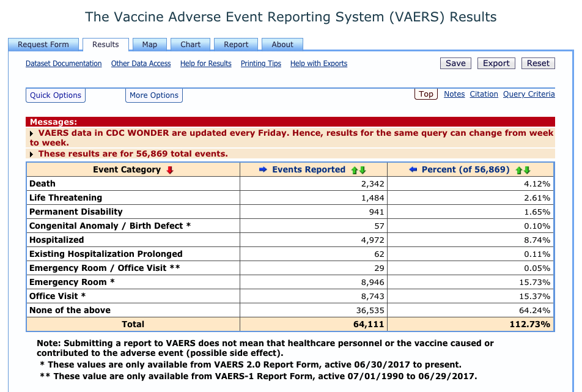Select the Life Threatening row label
Viewport: 582px width, 392px height.
tap(65, 198)
